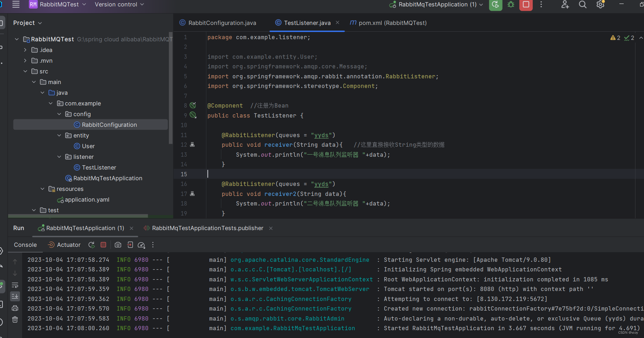
Task: Open the main hamburger menu
Action: (16, 4)
